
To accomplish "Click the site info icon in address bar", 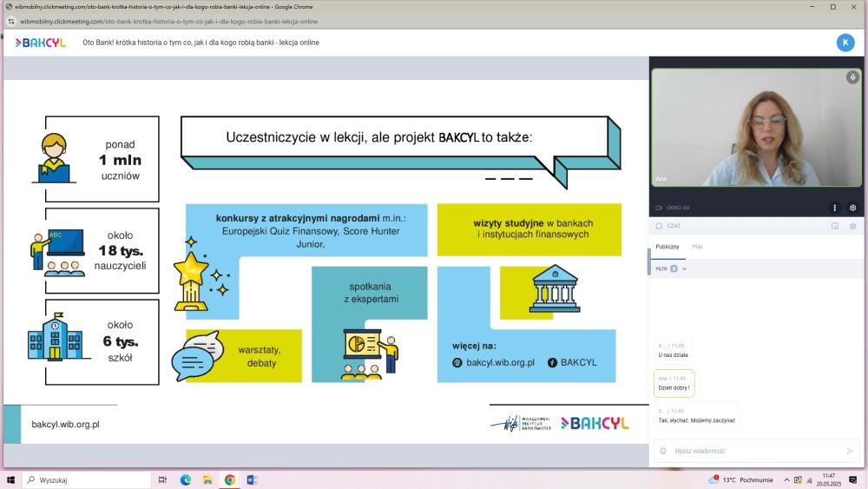I will click(x=11, y=22).
